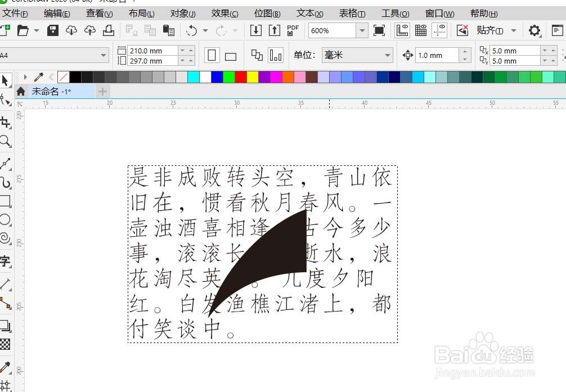Expand the Undo history dropdown arrow
Image resolution: width=566 pixels, height=392 pixels.
pos(205,31)
